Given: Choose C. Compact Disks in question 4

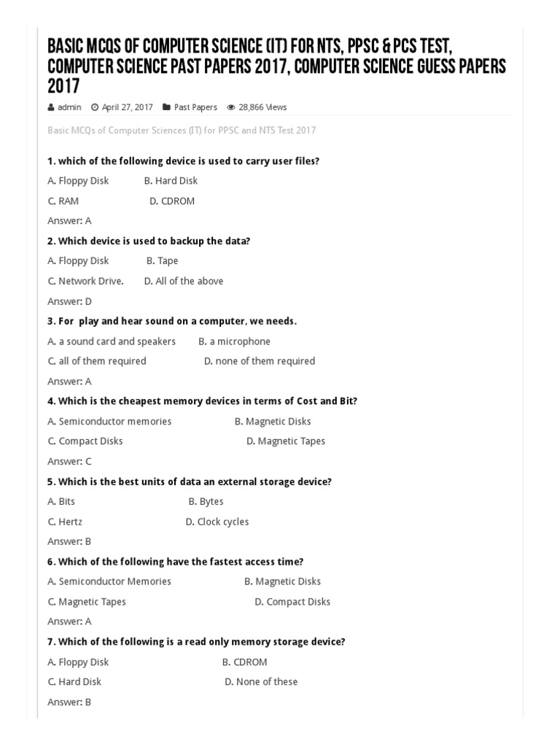Looking at the screenshot, I should (85, 441).
